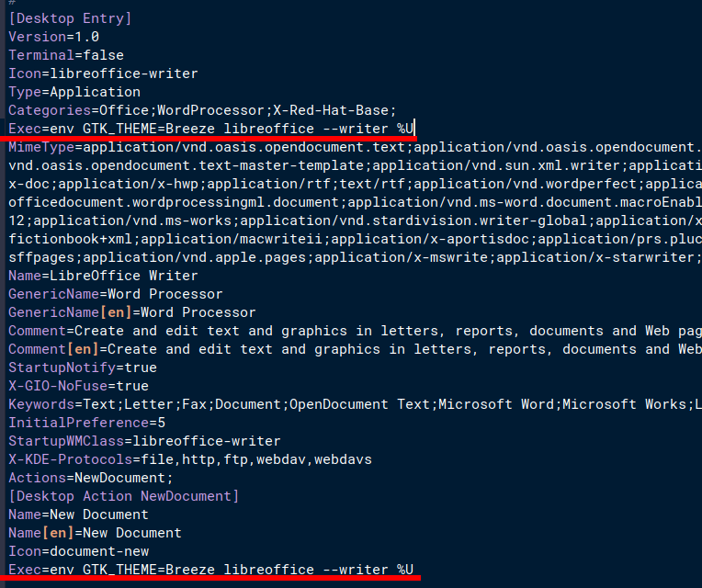This screenshot has height=588, width=702.
Task: Click the Comment[en]=Create and edit line
Action: tap(355, 348)
